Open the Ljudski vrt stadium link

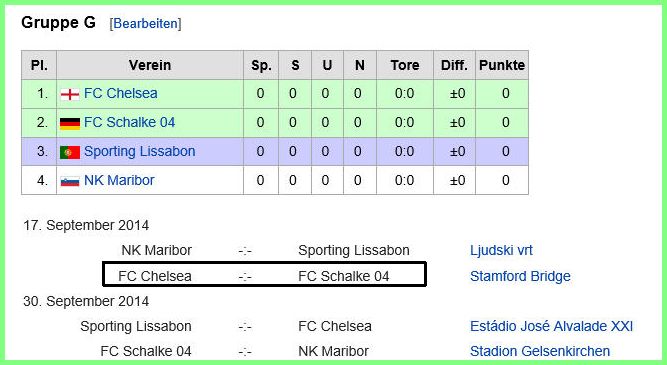[501, 250]
